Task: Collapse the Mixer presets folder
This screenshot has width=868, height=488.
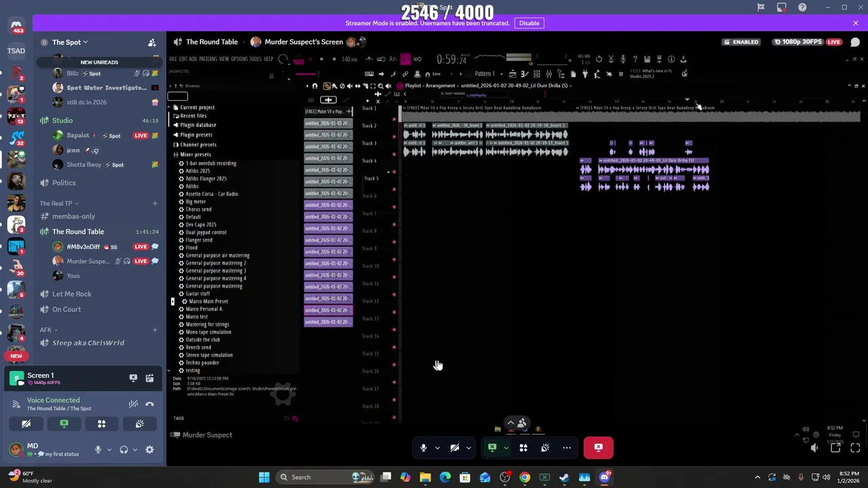Action: tap(195, 155)
